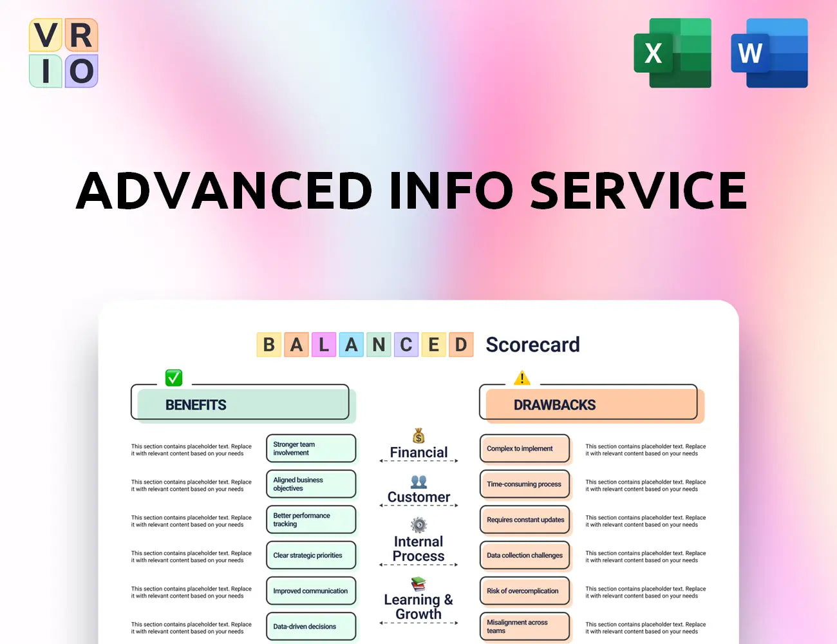The width and height of the screenshot is (837, 644).
Task: Select the Better performance tracking box
Action: point(312,520)
